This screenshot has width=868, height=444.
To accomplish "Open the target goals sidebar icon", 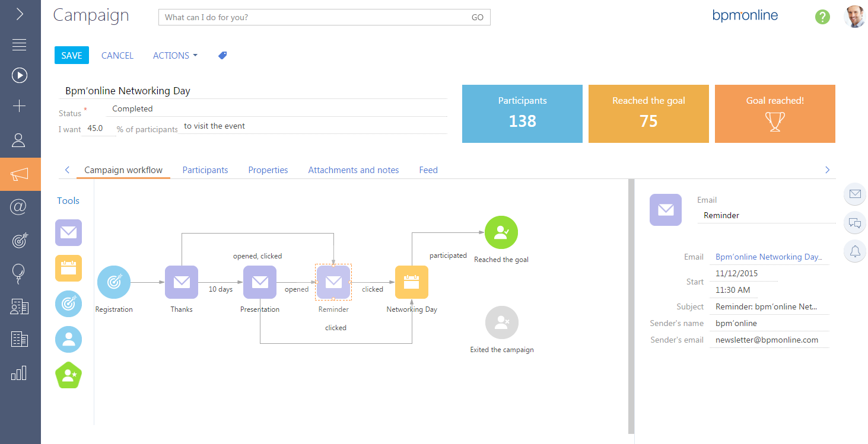I will point(19,240).
